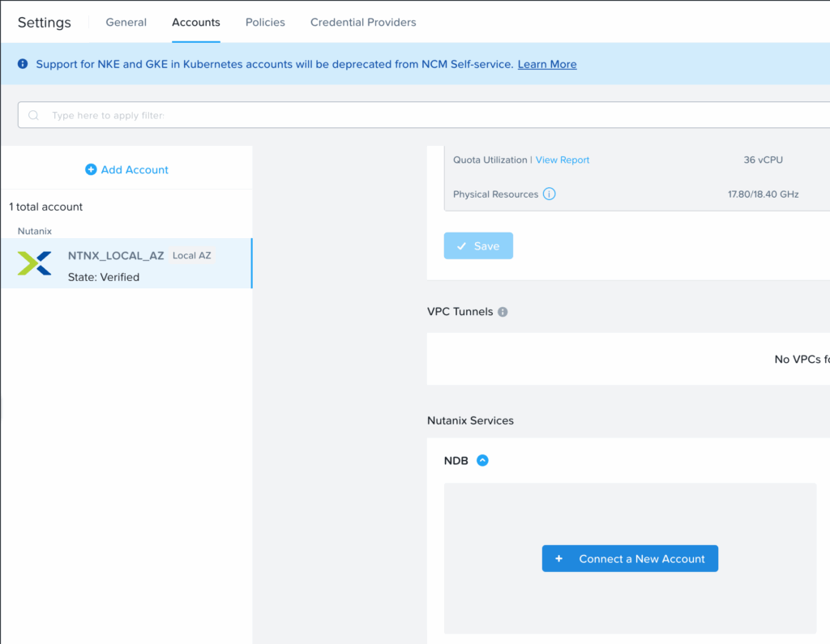
Task: Click the Settings page title
Action: point(44,22)
